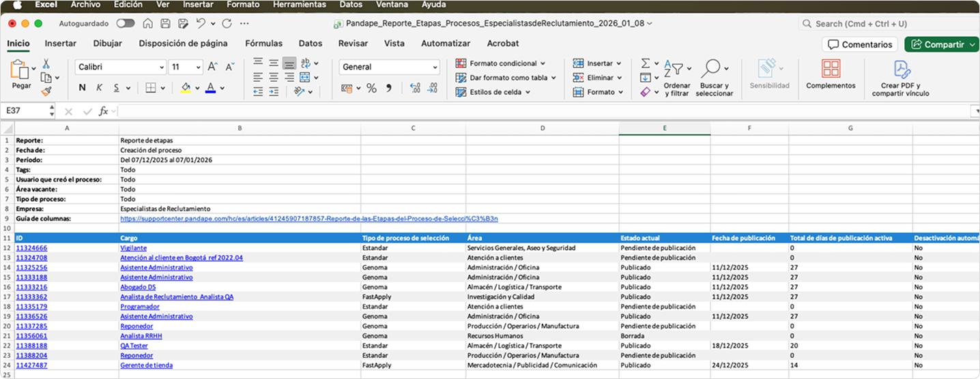Screen dimensions: 980x379
Task: Toggle italic formatting (K)
Action: pos(100,88)
